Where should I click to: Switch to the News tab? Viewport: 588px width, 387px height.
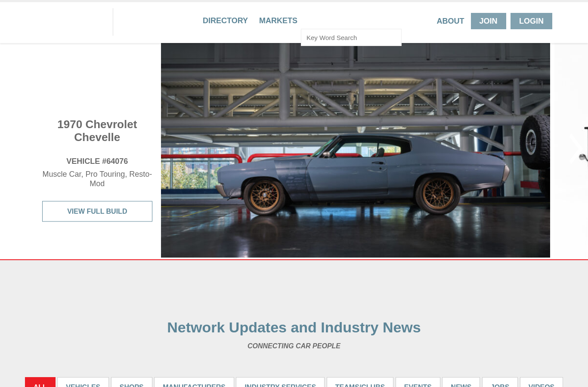(x=461, y=382)
